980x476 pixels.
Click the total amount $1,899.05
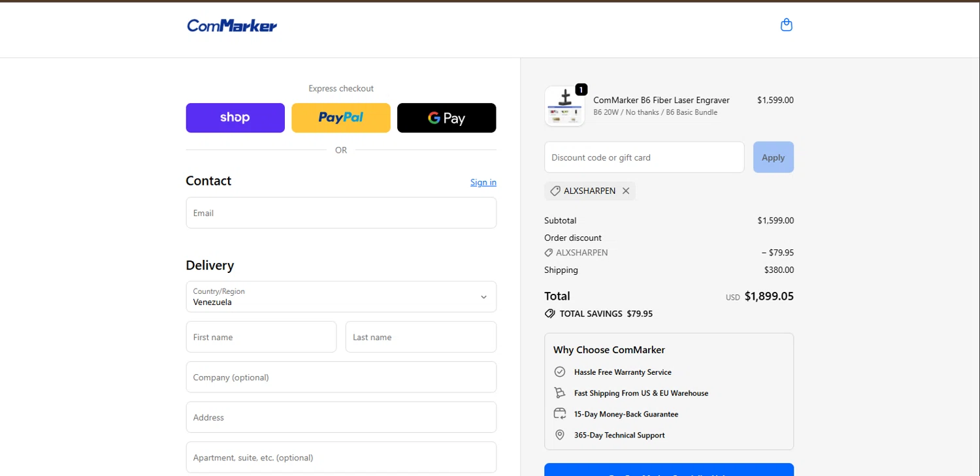(x=769, y=296)
